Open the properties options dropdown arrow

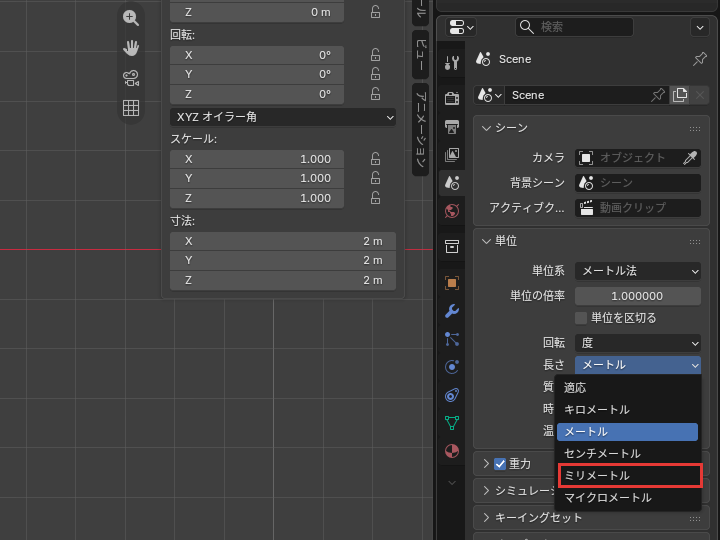tap(700, 28)
